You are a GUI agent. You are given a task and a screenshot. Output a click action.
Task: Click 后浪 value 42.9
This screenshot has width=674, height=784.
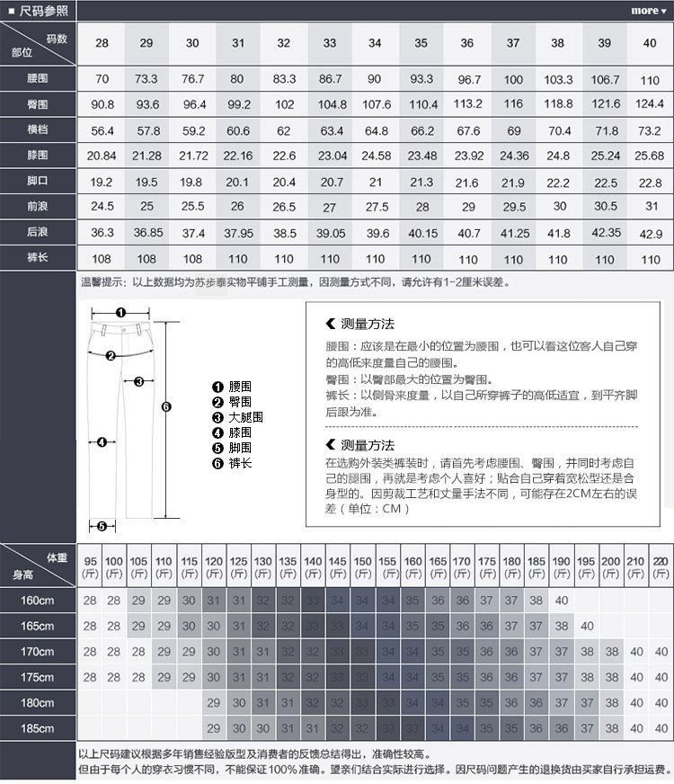pos(651,234)
